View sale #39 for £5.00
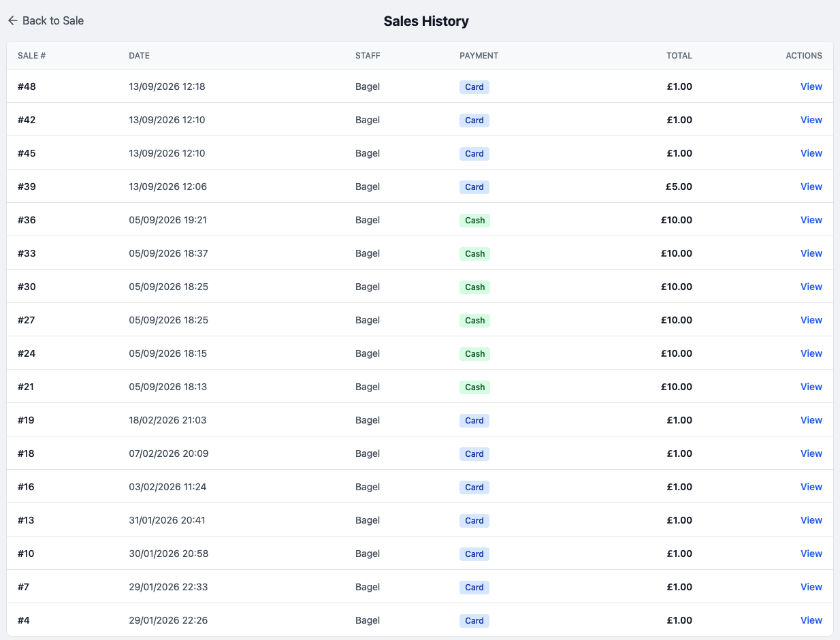840x640 pixels. coord(811,187)
